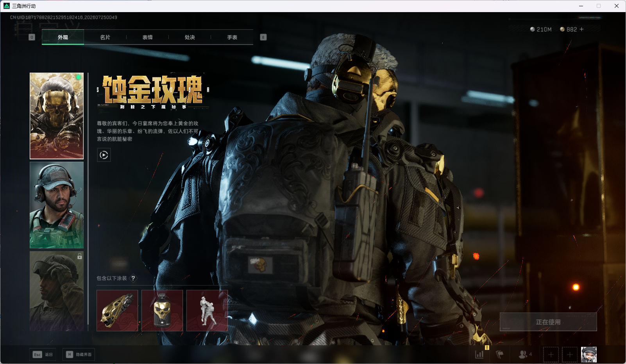This screenshot has height=364, width=626.
Task: Click the 隐藏界面 hide interface button
Action: point(79,354)
